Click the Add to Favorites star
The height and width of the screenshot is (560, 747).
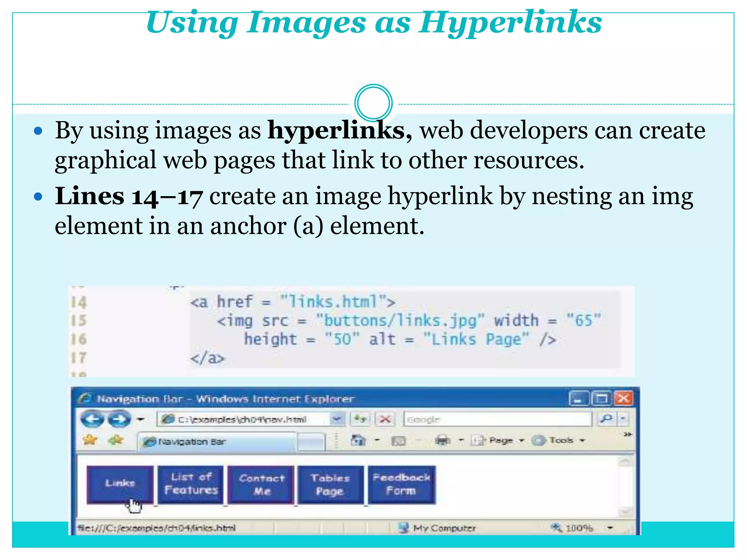point(116,440)
